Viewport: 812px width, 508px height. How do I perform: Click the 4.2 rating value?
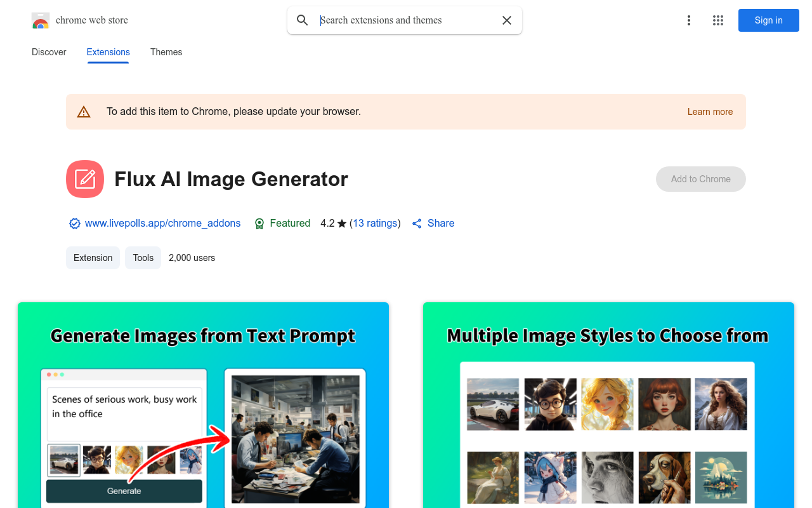click(327, 224)
